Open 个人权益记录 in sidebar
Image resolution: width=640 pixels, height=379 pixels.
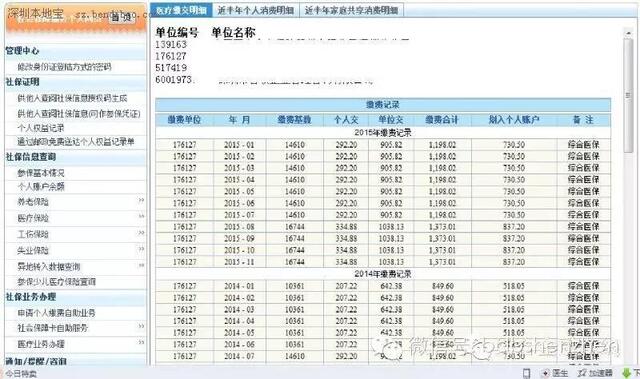41,128
